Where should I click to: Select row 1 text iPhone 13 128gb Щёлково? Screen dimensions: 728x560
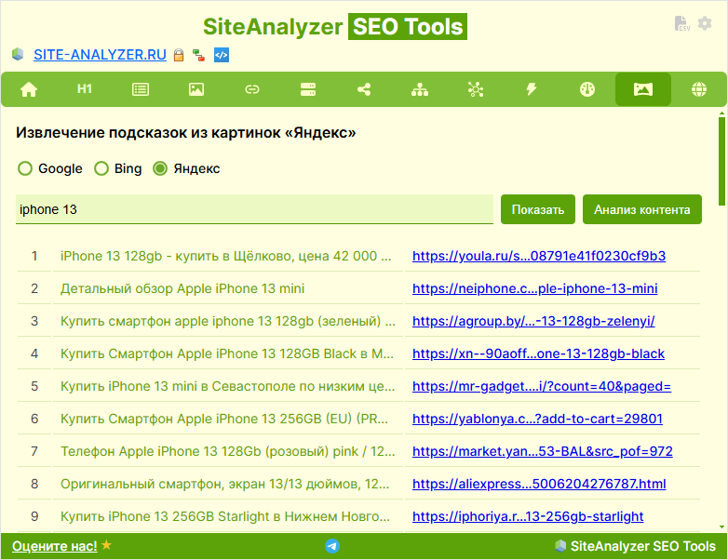225,256
